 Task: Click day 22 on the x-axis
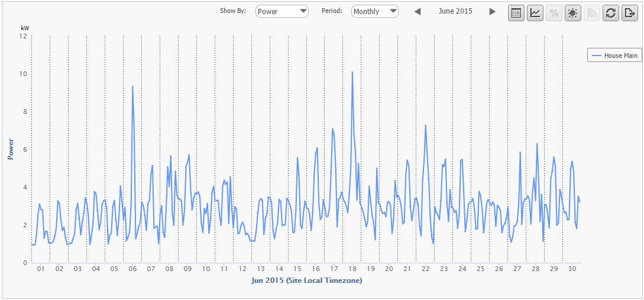click(x=425, y=269)
